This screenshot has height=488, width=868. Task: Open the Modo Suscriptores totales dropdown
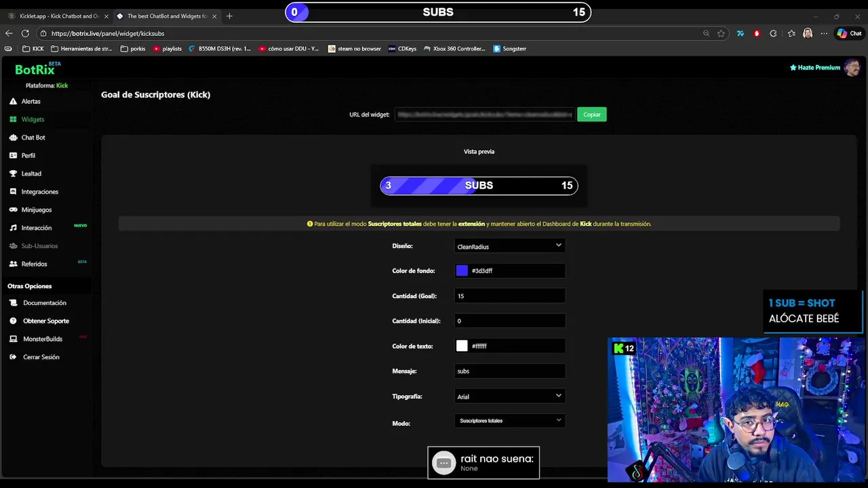(510, 420)
